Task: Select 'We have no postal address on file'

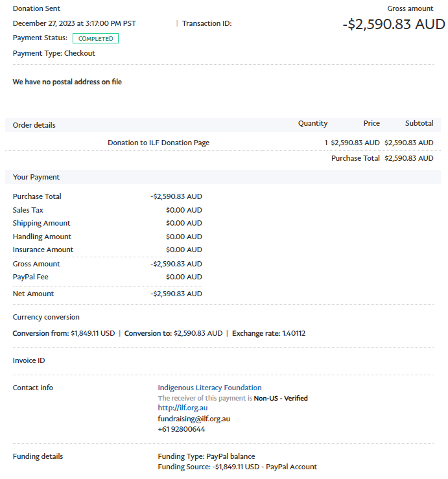Action: (67, 82)
